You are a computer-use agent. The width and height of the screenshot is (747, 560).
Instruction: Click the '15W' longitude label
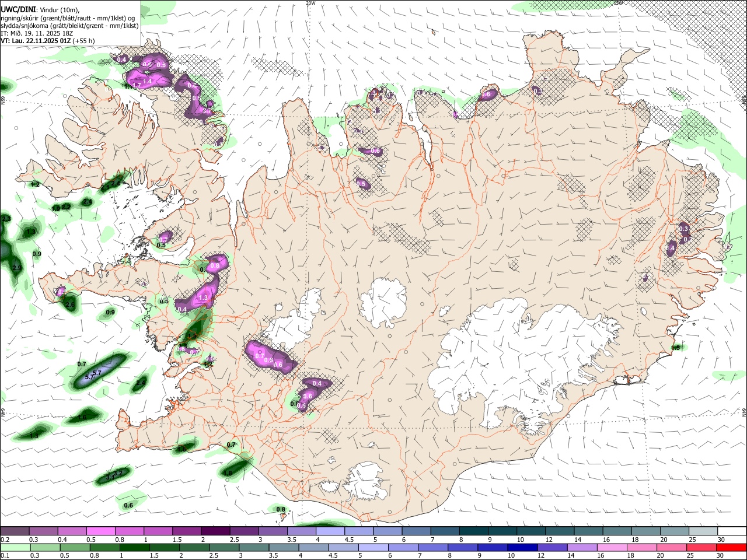pyautogui.click(x=619, y=3)
